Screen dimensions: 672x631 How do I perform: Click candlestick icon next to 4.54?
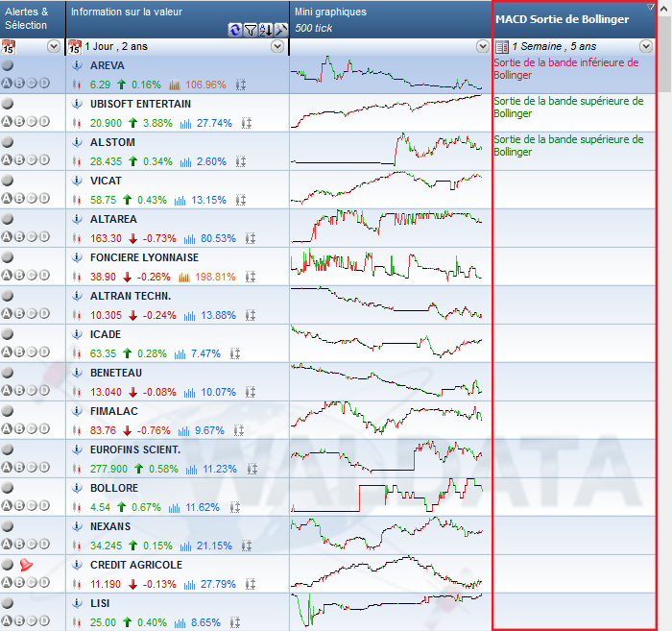pos(77,507)
